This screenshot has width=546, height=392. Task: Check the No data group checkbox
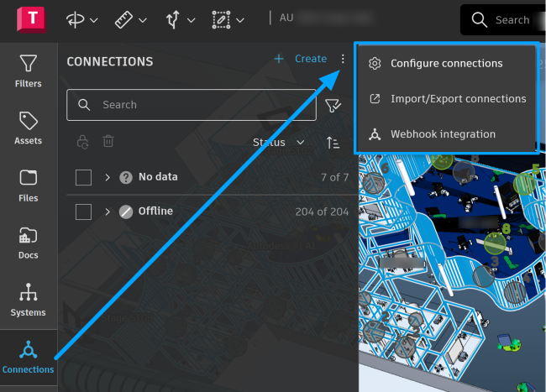coord(83,177)
